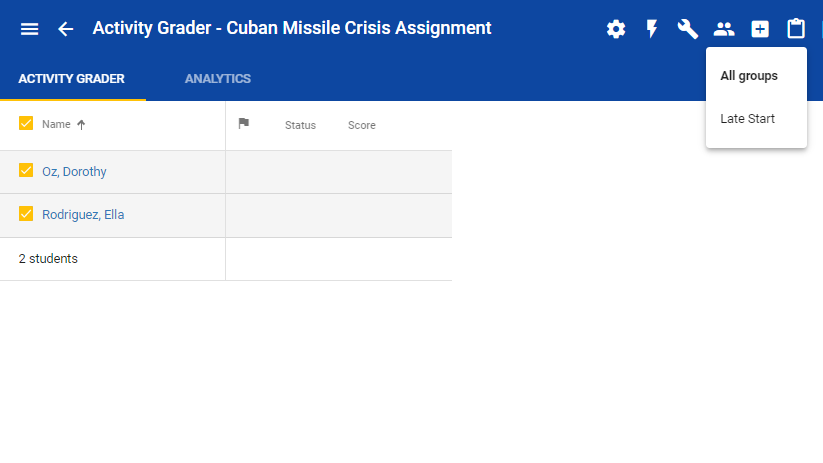Click the back arrow icon
823x463 pixels.
pos(66,29)
